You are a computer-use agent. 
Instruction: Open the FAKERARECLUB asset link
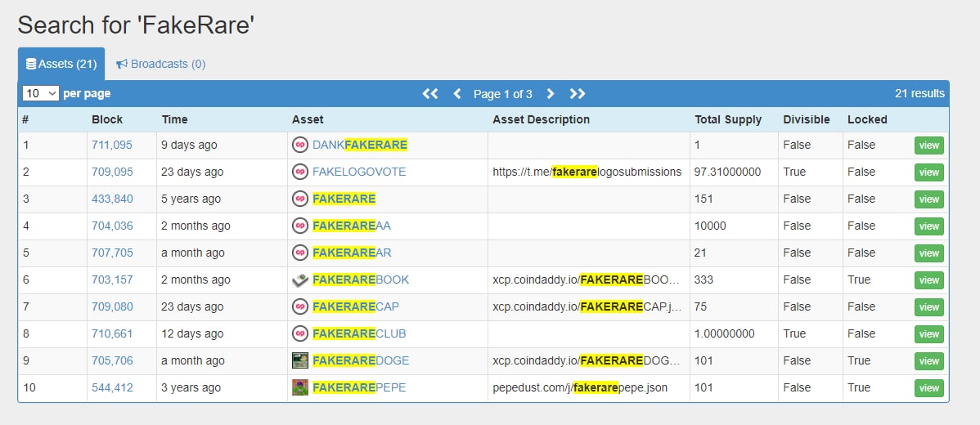coord(359,333)
